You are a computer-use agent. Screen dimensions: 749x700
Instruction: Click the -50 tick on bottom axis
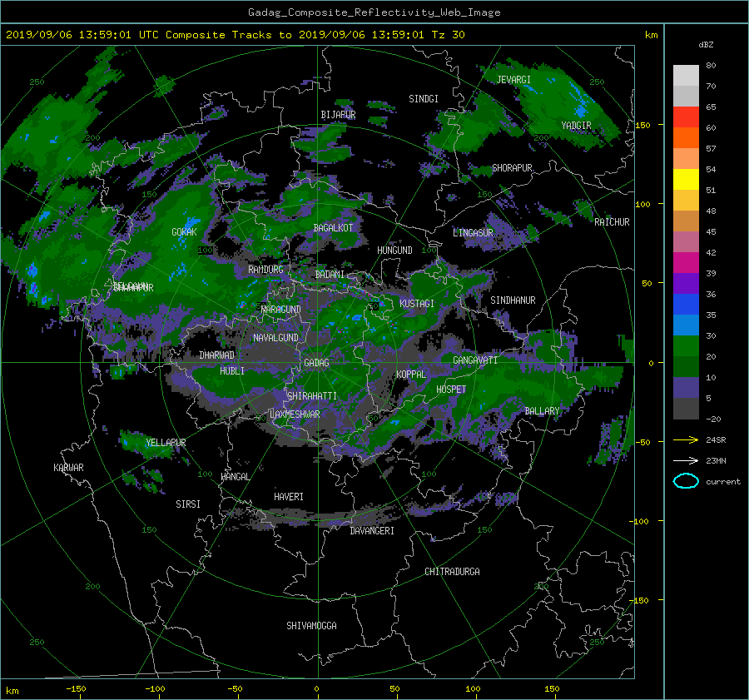pos(235,688)
